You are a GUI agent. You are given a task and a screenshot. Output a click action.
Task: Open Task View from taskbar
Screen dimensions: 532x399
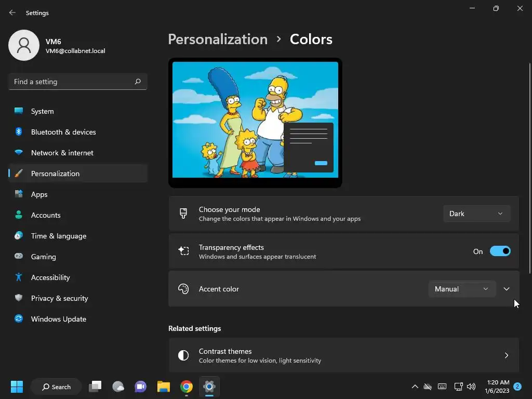[95, 387]
